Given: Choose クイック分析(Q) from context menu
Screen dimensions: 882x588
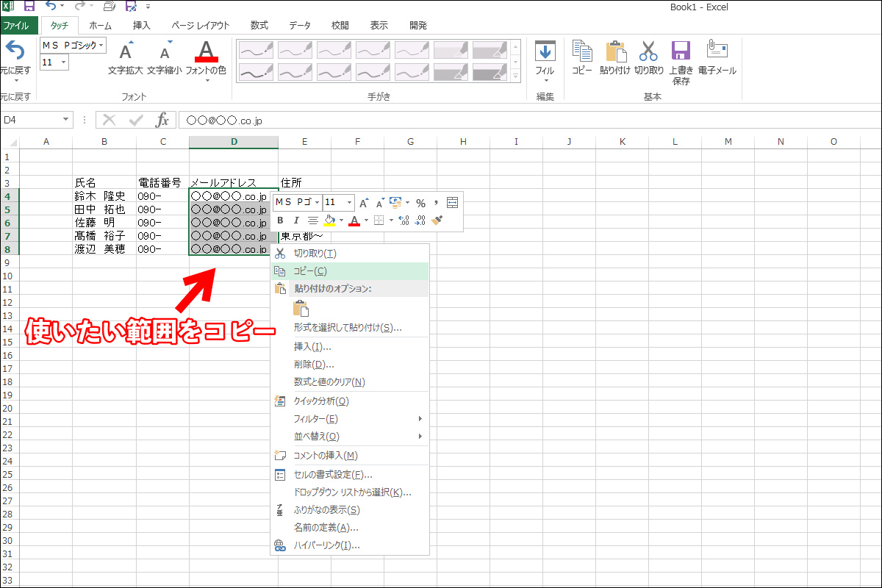Looking at the screenshot, I should (350, 401).
